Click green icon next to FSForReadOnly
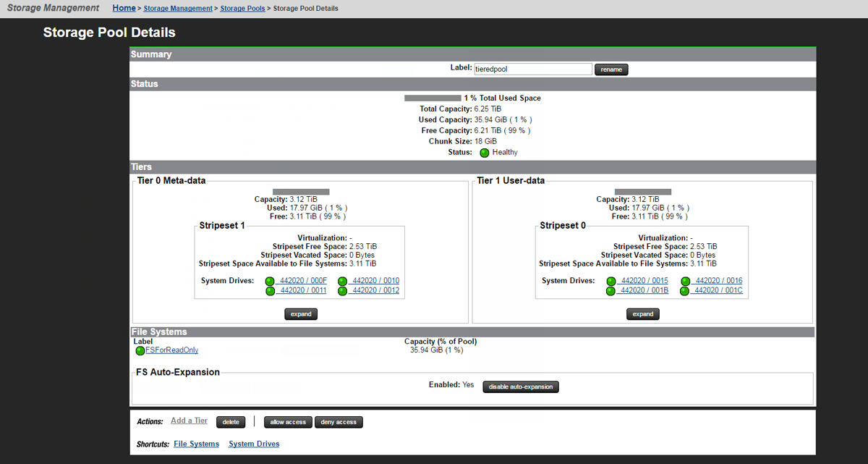The image size is (868, 464). click(140, 350)
